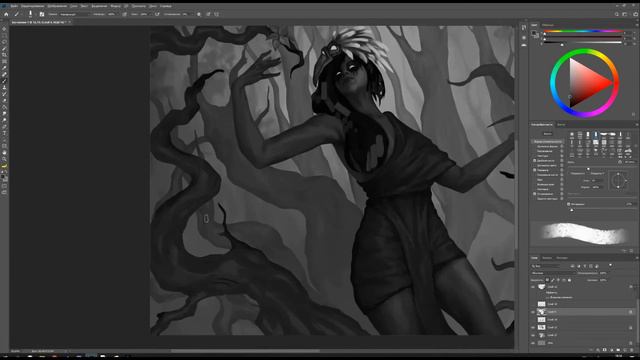This screenshot has height=360, width=640.
Task: Click the symmetry paint butterfly icon
Action: pos(216,14)
